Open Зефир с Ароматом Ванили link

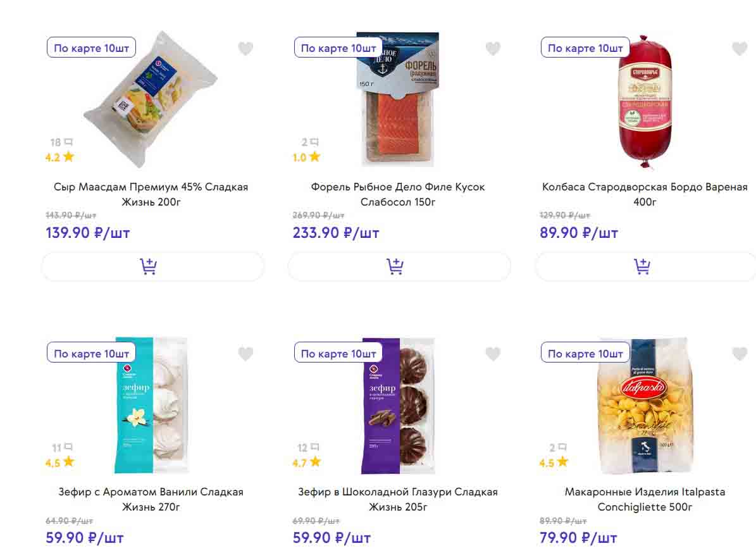click(151, 499)
